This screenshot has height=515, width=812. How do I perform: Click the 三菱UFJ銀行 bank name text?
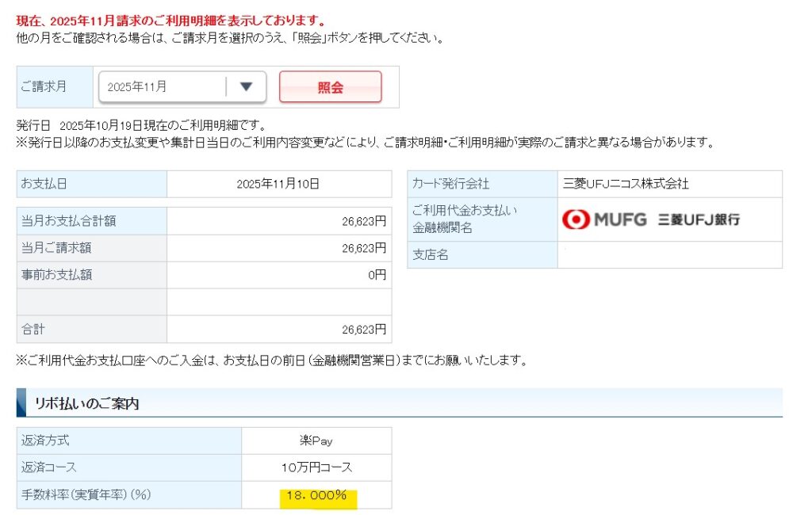699,220
